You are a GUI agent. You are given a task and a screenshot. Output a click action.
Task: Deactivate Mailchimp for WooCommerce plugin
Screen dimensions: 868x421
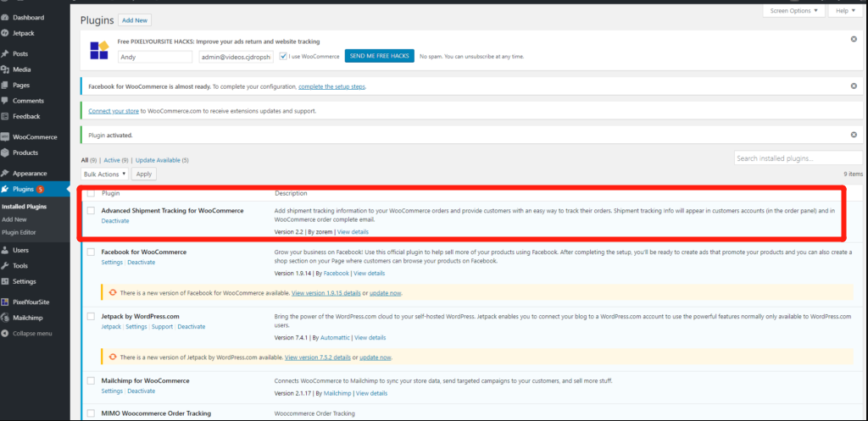142,391
